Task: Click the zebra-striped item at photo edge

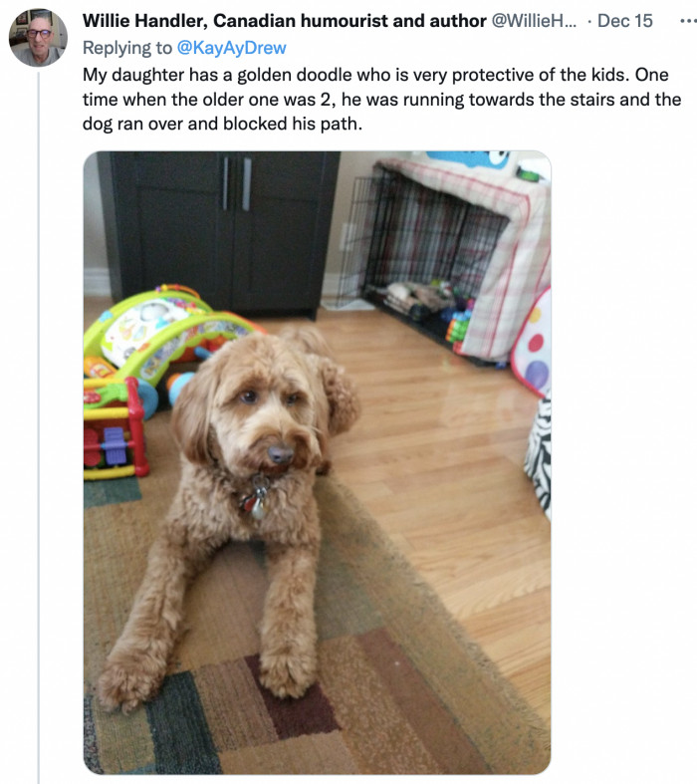Action: click(539, 457)
